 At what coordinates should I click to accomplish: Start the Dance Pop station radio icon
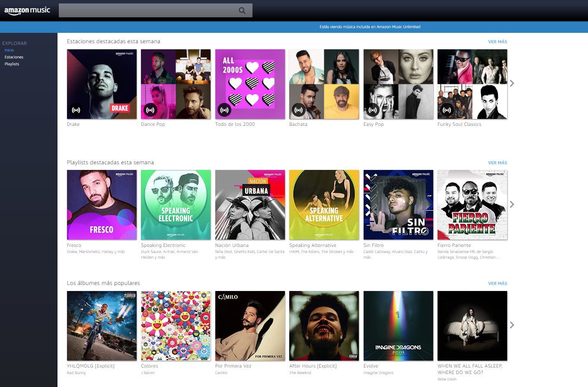pyautogui.click(x=150, y=110)
